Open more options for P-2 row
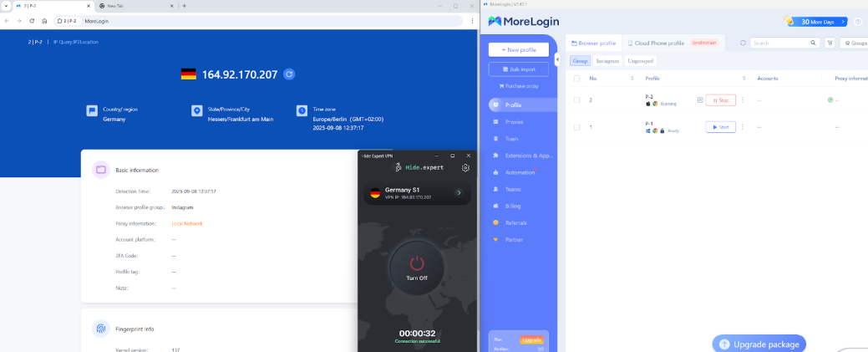Image resolution: width=868 pixels, height=352 pixels. [x=743, y=100]
